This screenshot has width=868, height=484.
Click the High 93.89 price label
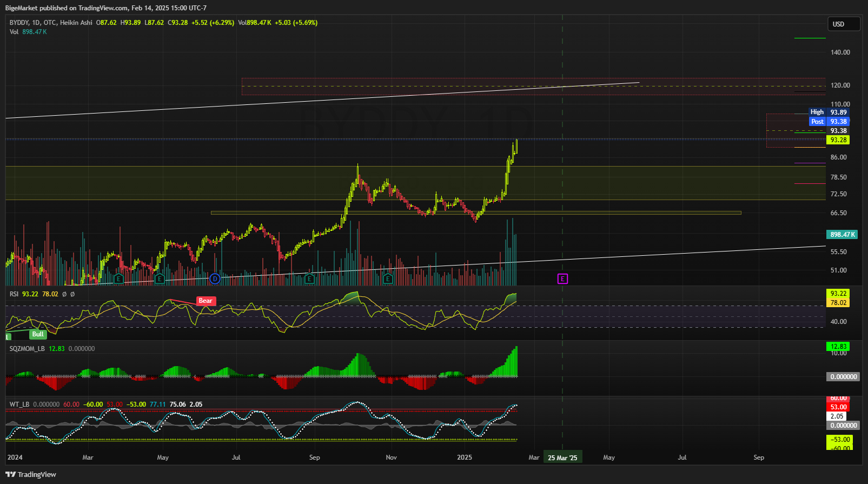click(x=829, y=112)
